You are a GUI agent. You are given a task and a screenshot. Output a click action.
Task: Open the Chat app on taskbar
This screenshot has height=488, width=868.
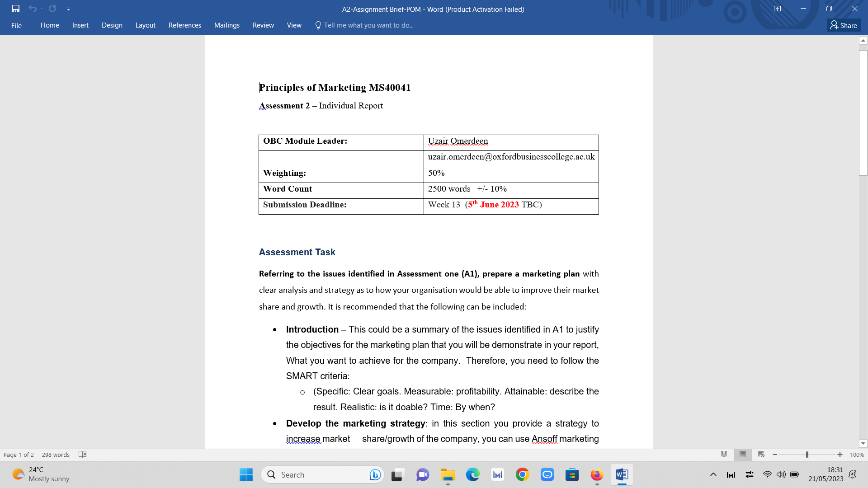423,474
